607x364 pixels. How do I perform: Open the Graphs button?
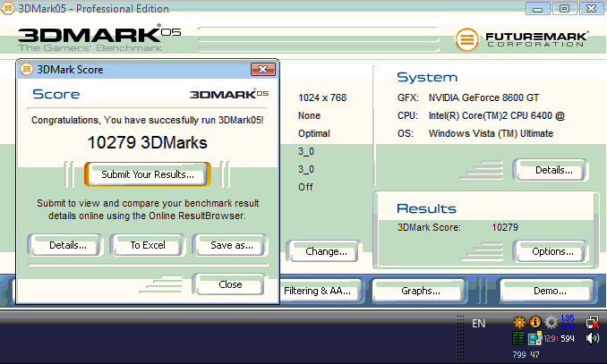point(421,291)
